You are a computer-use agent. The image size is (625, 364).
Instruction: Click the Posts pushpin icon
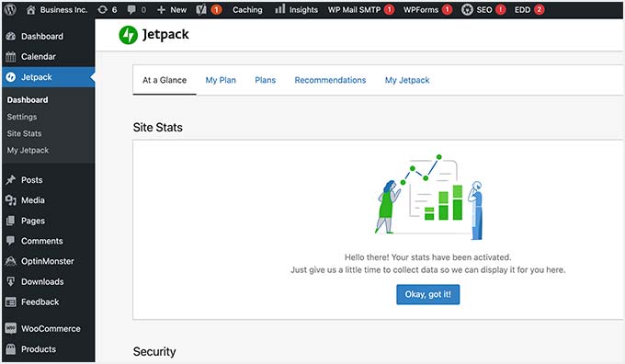[11, 180]
